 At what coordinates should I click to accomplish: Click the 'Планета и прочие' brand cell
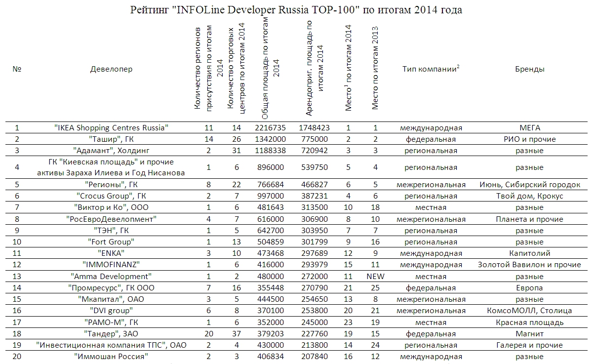pyautogui.click(x=530, y=219)
